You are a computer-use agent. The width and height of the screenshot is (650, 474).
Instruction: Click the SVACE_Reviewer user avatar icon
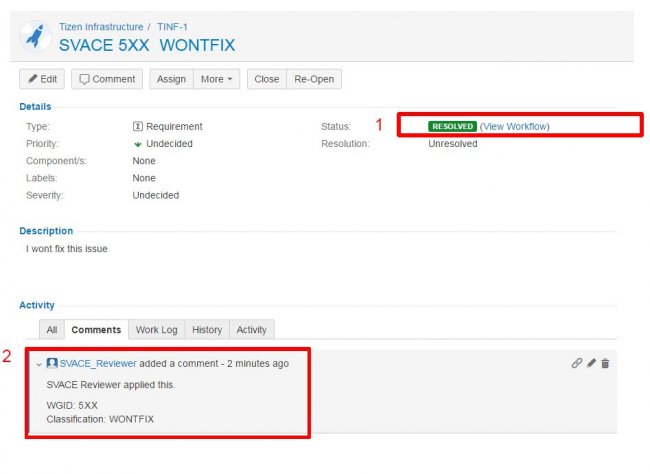click(52, 363)
